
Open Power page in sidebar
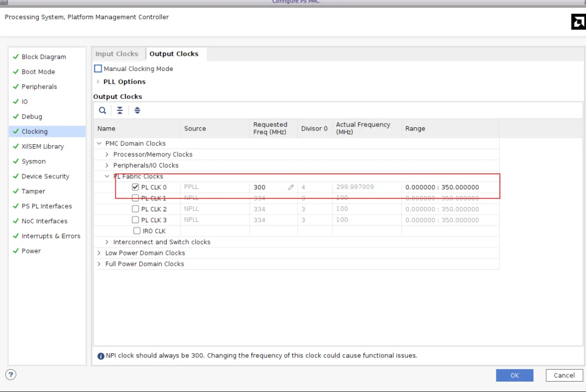(x=31, y=251)
